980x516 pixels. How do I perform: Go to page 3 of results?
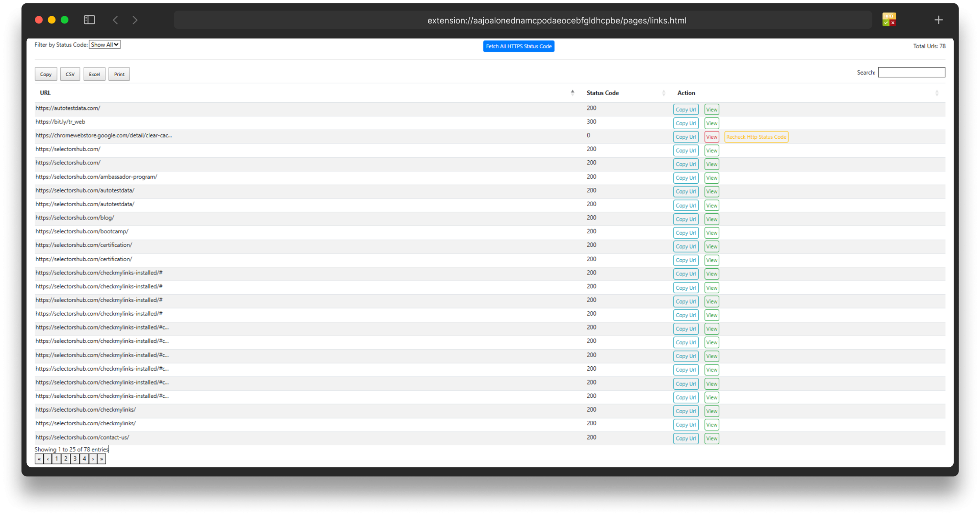tap(75, 459)
